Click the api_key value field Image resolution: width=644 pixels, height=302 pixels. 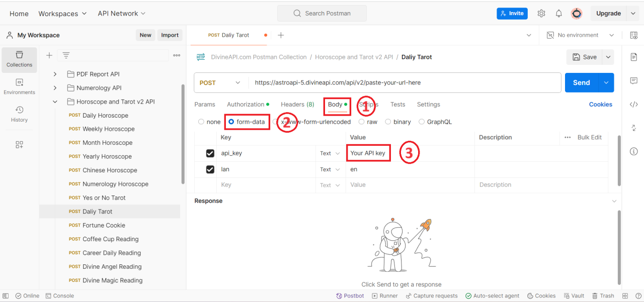[x=410, y=153]
